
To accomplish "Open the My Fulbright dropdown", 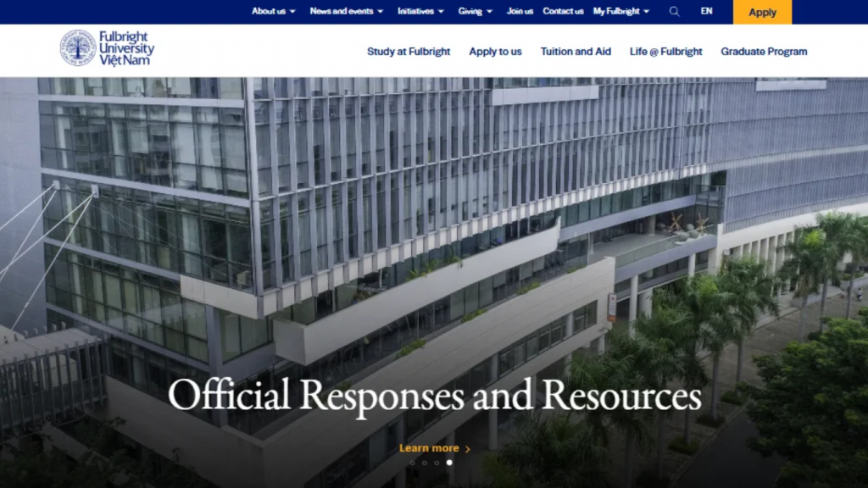I will (x=618, y=12).
